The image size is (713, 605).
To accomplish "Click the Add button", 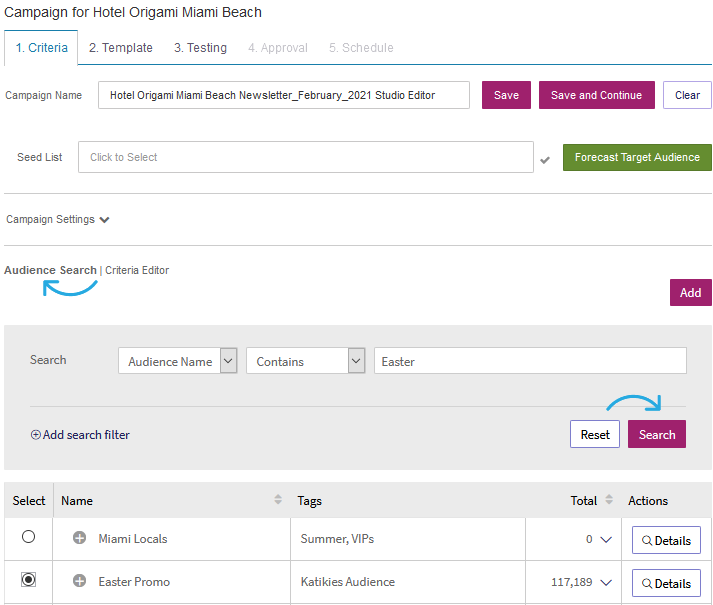I will click(x=690, y=292).
